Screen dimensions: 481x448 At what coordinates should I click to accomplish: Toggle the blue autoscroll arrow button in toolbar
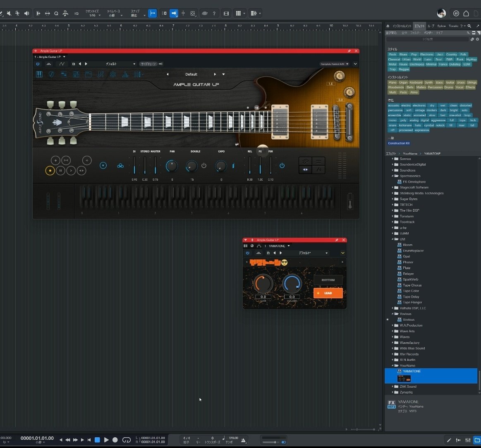coord(174,14)
